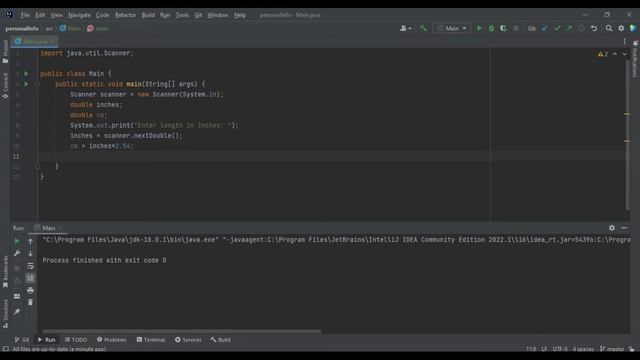Open the Services tool window button
This screenshot has width=640, height=360.
coord(188,340)
